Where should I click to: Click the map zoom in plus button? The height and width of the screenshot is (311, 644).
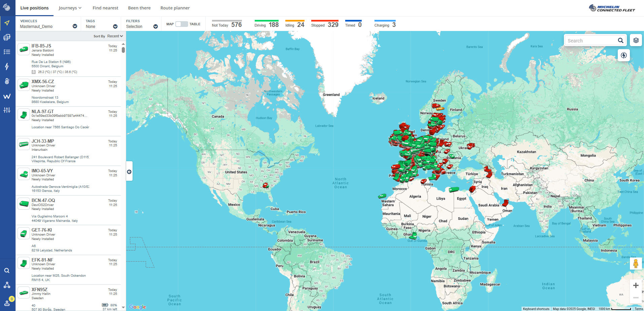[635, 285]
